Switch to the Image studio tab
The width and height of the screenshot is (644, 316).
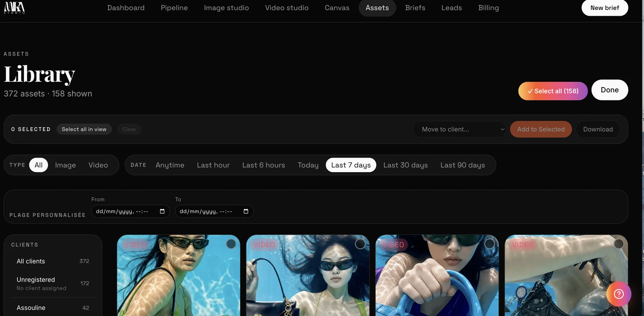226,8
